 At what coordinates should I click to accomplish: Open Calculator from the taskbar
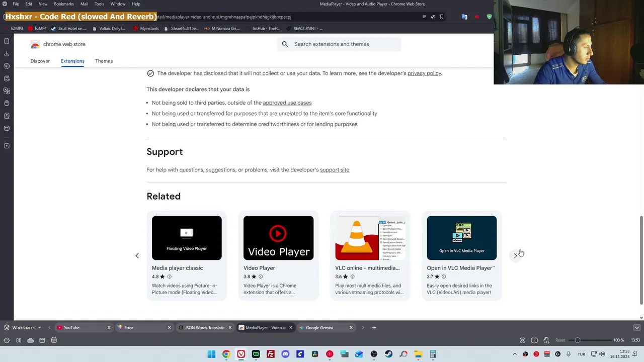[433, 354]
